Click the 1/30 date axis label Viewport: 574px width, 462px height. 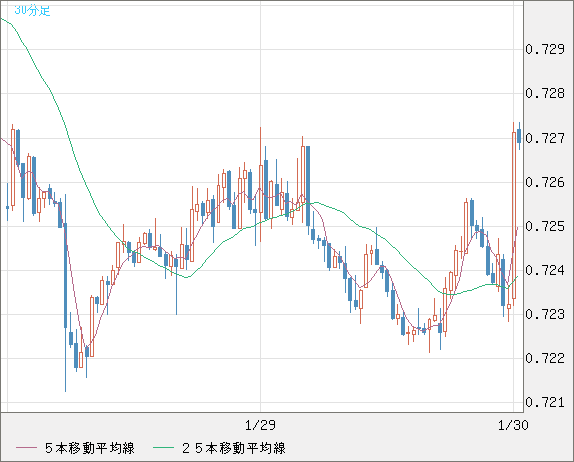pyautogui.click(x=513, y=425)
